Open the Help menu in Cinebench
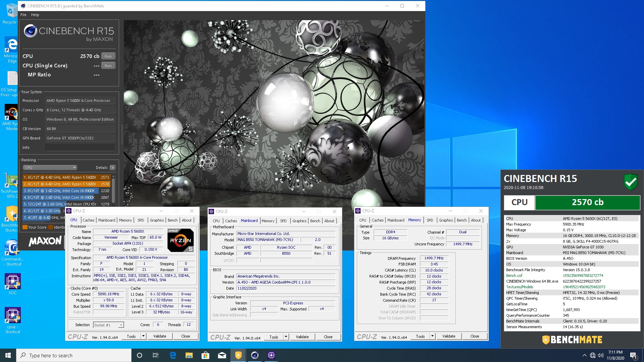This screenshot has width=644, height=362. tap(35, 15)
